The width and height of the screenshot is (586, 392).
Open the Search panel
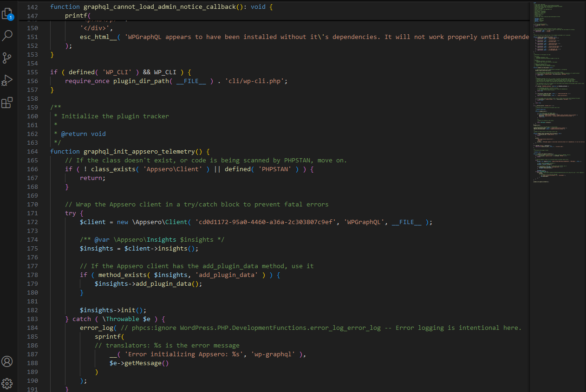[x=7, y=35]
